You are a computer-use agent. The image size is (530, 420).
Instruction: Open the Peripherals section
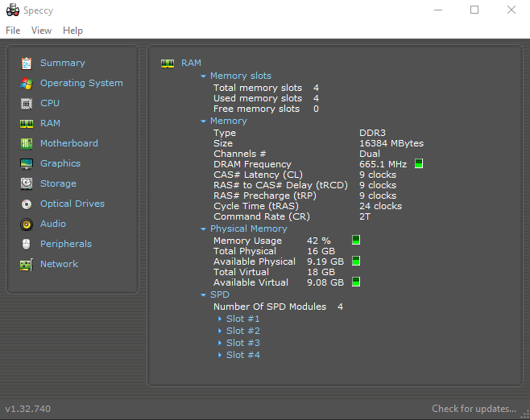(x=66, y=244)
